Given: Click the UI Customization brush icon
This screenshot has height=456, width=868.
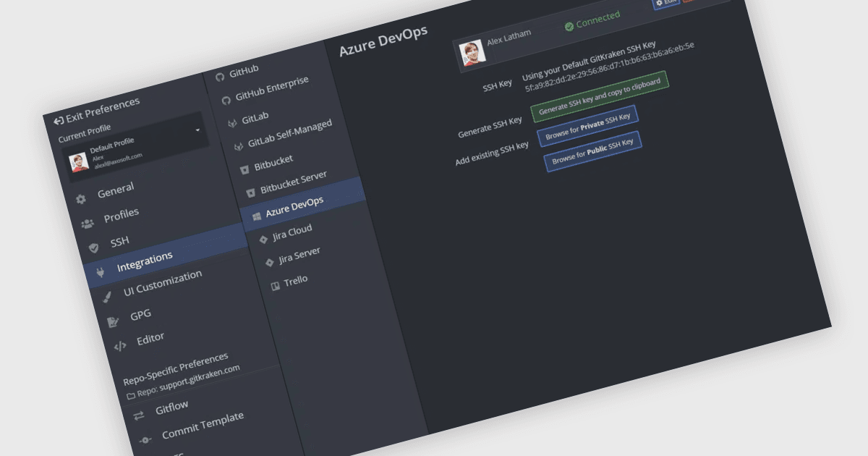Looking at the screenshot, I should [x=106, y=297].
